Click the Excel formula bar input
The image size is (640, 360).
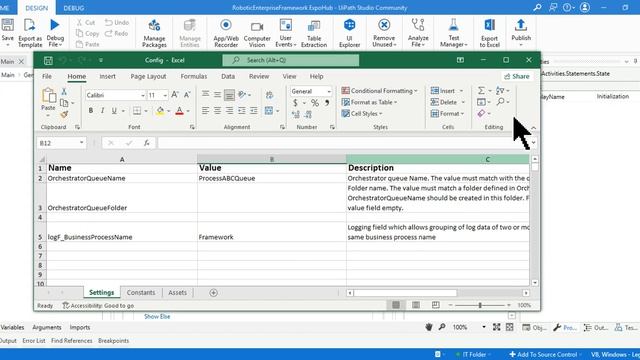point(343,143)
